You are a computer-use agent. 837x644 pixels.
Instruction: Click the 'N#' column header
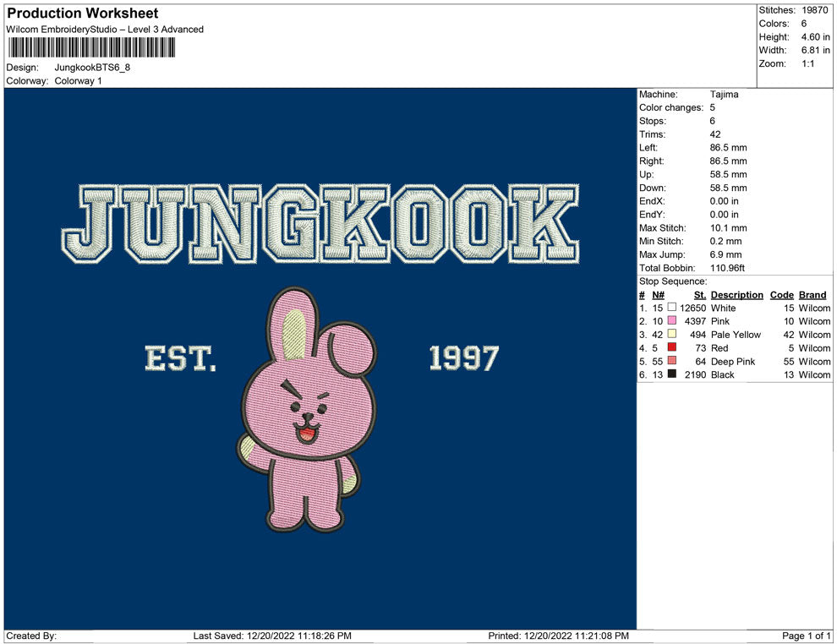click(658, 295)
